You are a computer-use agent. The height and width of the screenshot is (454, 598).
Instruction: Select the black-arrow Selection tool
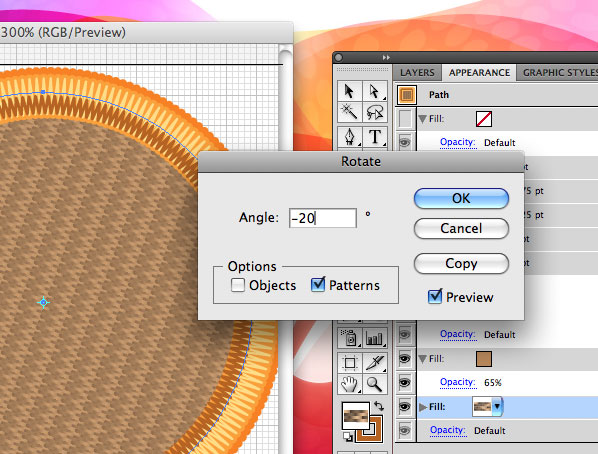pos(349,92)
